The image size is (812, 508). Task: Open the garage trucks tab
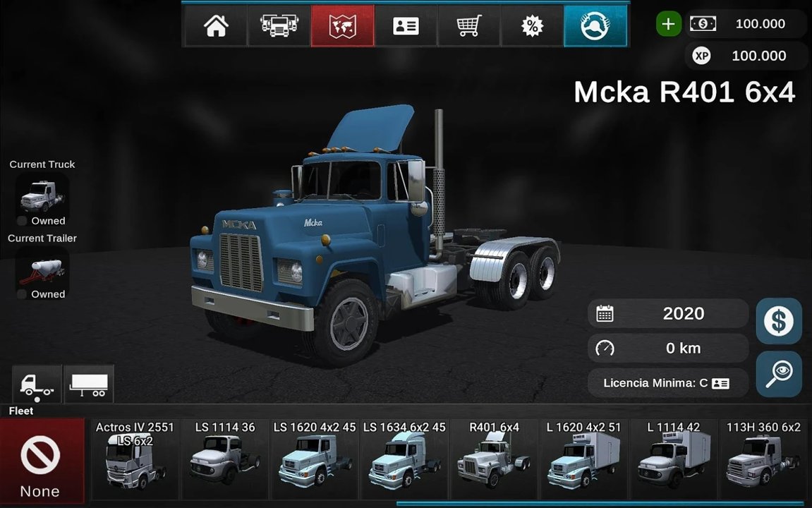(279, 25)
